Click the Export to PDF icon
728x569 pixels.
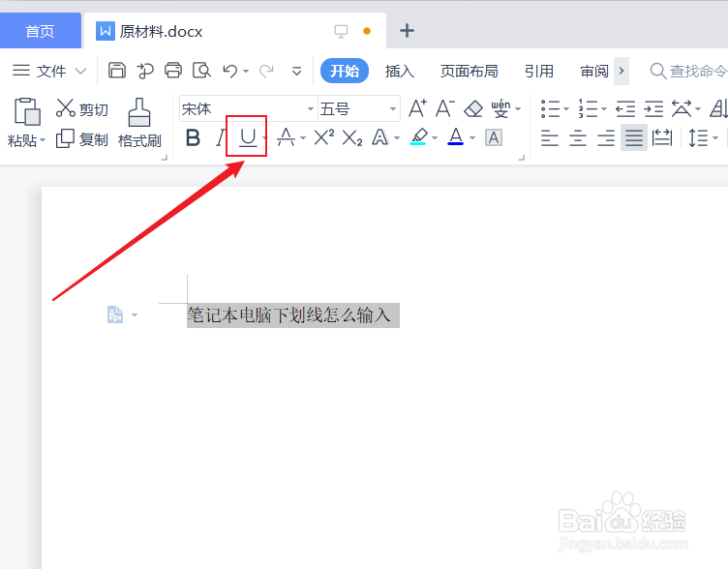click(x=145, y=71)
